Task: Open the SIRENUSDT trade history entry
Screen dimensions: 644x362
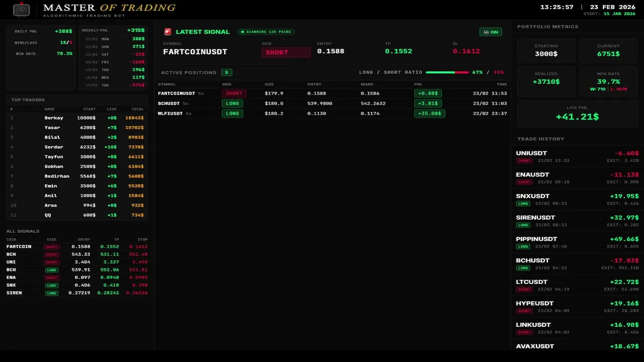Action: point(577,221)
